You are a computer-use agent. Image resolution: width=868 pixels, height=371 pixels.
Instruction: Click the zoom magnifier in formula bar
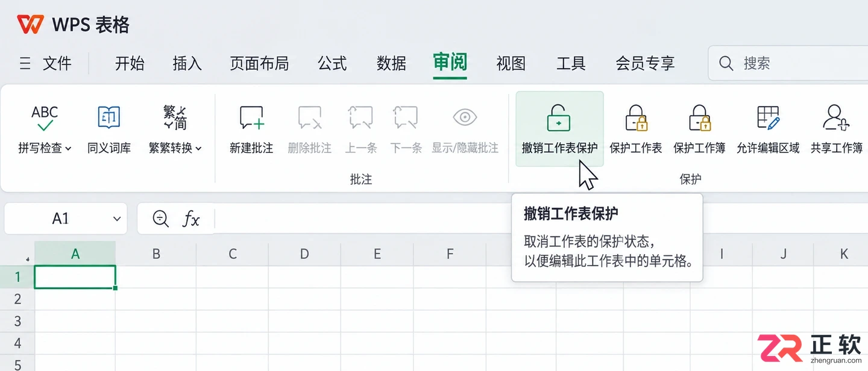(x=160, y=219)
